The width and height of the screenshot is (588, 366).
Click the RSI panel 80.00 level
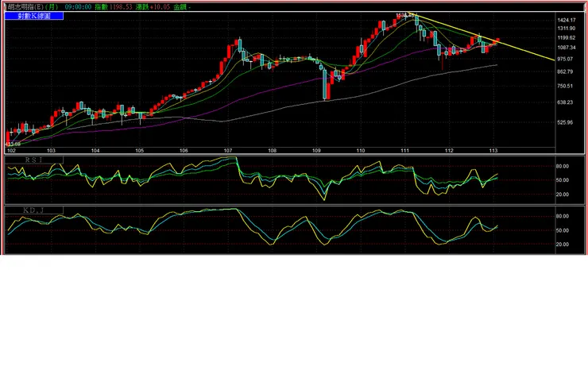tap(562, 167)
